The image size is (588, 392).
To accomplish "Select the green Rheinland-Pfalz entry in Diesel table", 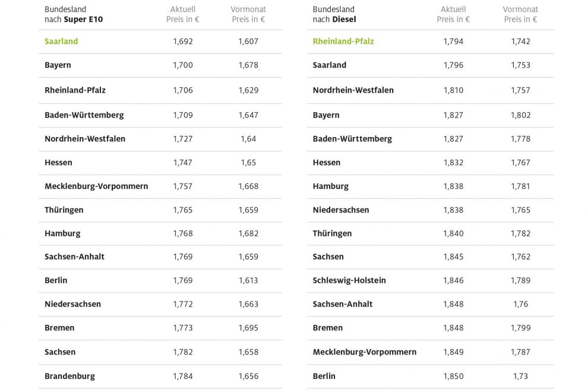I will (343, 42).
